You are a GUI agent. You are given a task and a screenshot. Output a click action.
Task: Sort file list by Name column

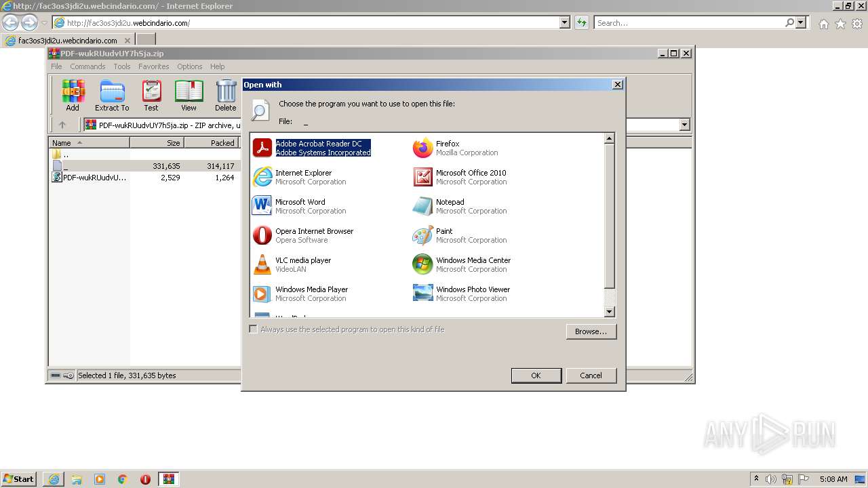pyautogui.click(x=89, y=143)
